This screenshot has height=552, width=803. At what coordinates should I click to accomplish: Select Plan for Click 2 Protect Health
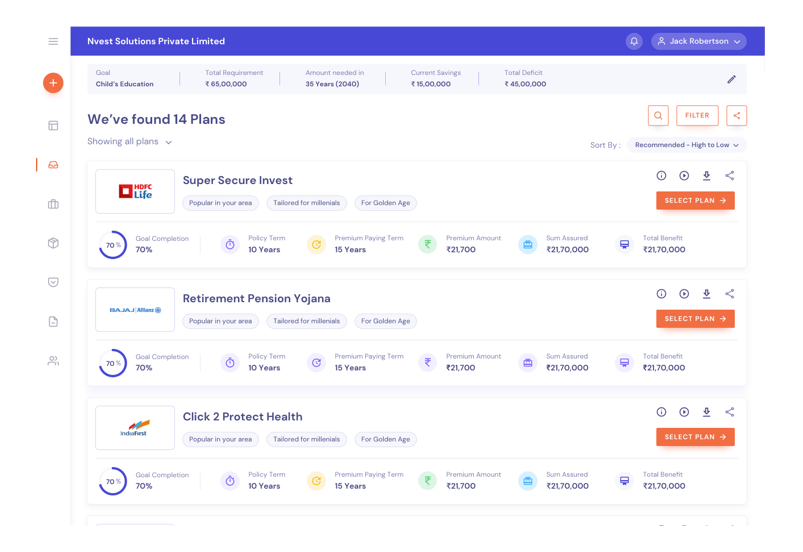pyautogui.click(x=695, y=437)
